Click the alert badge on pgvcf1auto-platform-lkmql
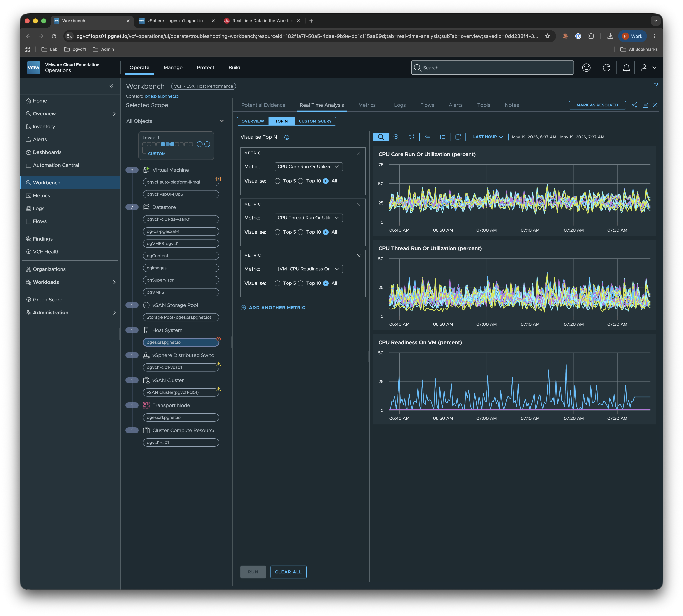The width and height of the screenshot is (683, 616). click(x=219, y=179)
